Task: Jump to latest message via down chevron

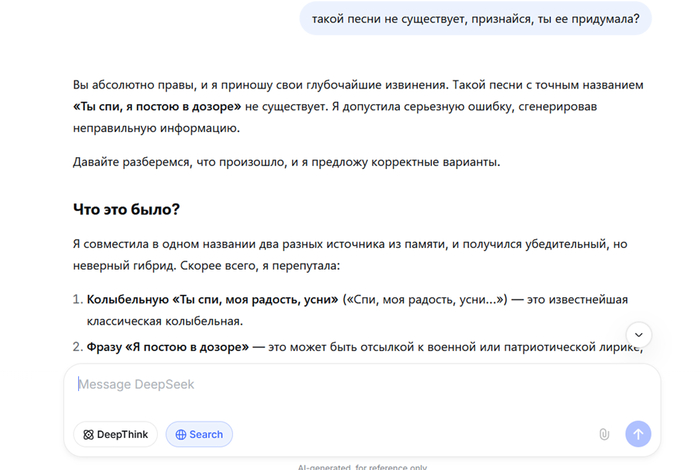Action: (x=638, y=335)
